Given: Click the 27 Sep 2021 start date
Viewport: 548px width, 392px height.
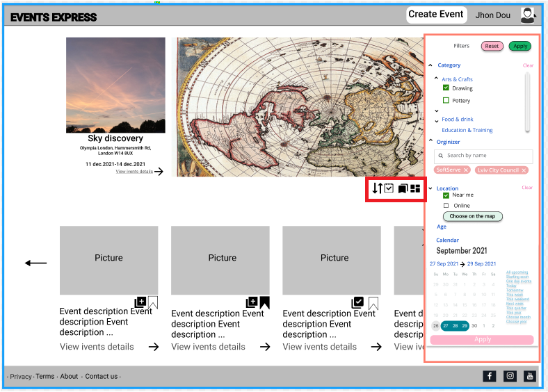Looking at the screenshot, I should [x=444, y=264].
